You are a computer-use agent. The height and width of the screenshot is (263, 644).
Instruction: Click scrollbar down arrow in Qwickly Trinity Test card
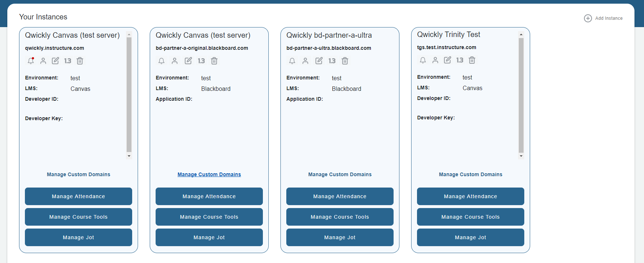(x=521, y=156)
